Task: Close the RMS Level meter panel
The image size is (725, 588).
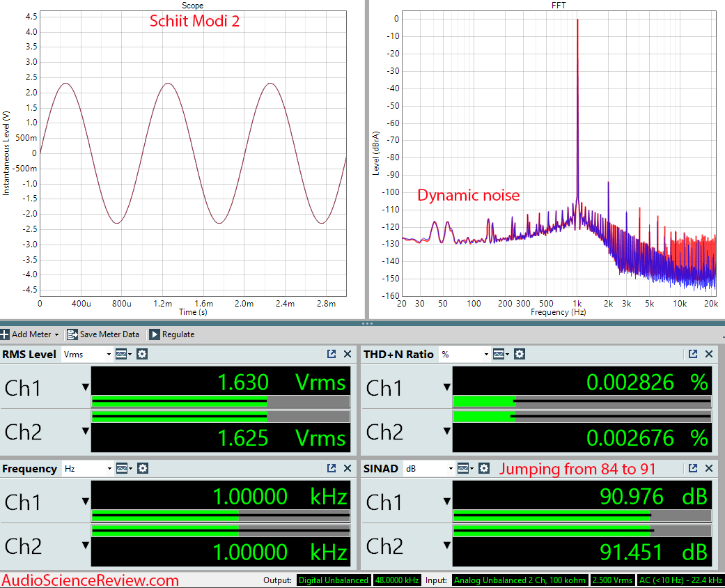Action: pyautogui.click(x=348, y=354)
